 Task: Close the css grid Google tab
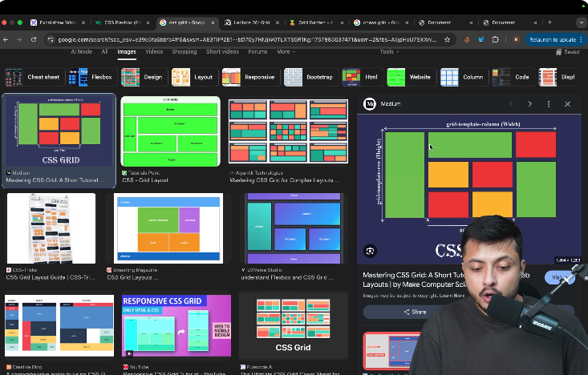tap(213, 22)
